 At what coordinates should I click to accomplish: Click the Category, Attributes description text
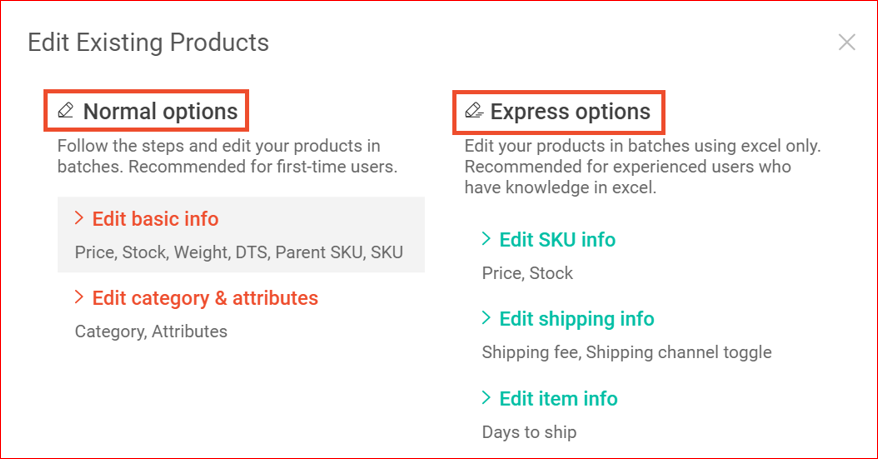151,331
